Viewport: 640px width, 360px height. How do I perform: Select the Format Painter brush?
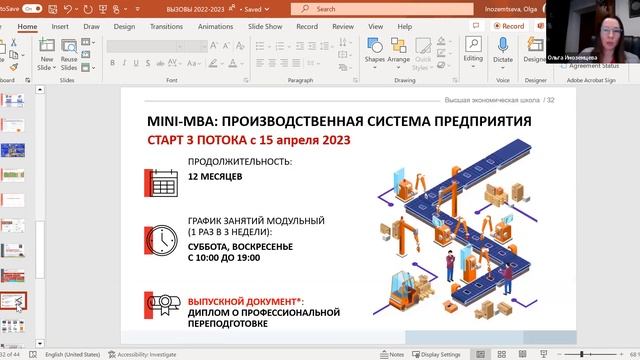click(x=13, y=67)
